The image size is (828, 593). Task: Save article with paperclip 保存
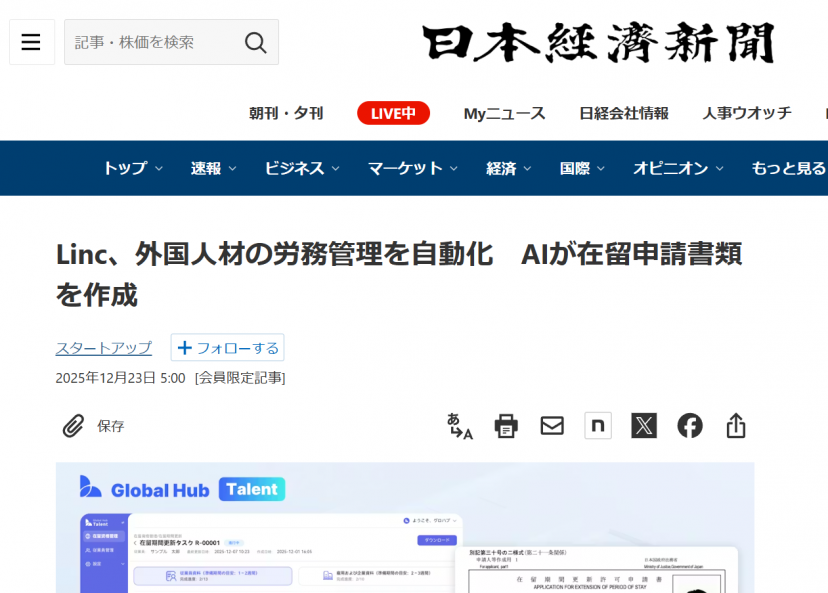click(x=92, y=426)
